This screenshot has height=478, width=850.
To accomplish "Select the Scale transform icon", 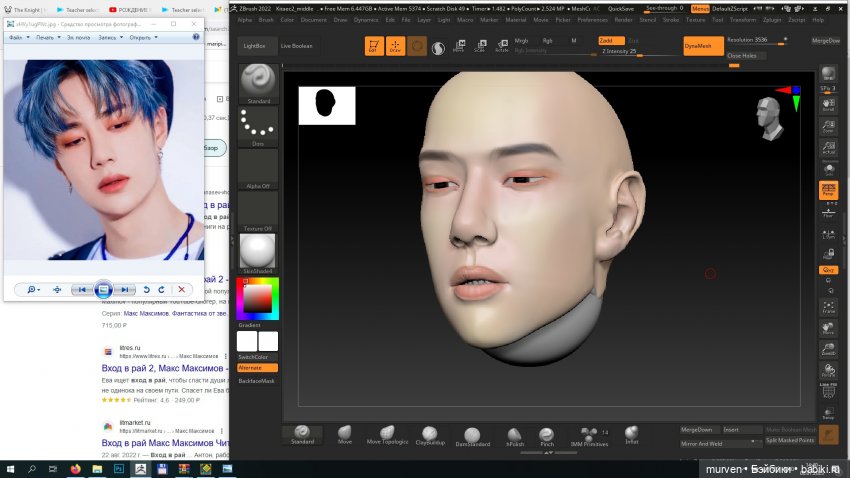I will point(480,46).
